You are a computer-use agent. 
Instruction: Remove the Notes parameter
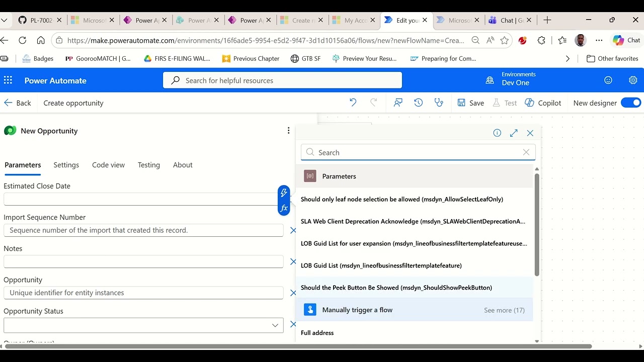click(293, 261)
